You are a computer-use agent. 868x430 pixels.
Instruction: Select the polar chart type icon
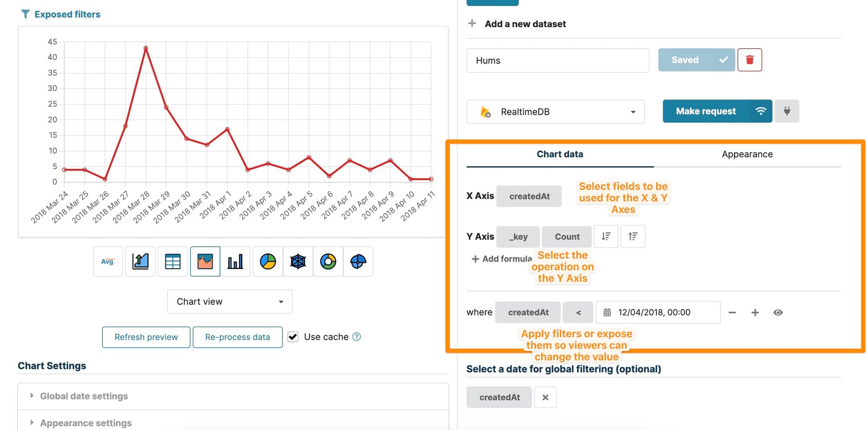[x=358, y=261]
